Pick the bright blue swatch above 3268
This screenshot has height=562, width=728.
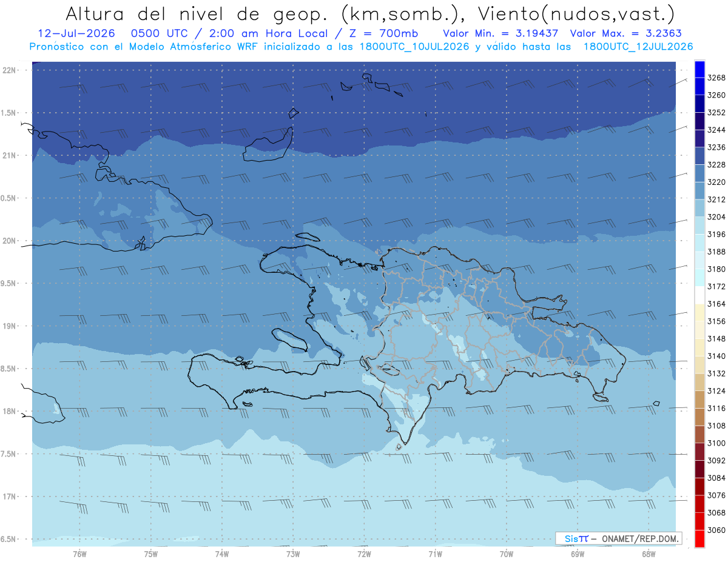coord(699,69)
